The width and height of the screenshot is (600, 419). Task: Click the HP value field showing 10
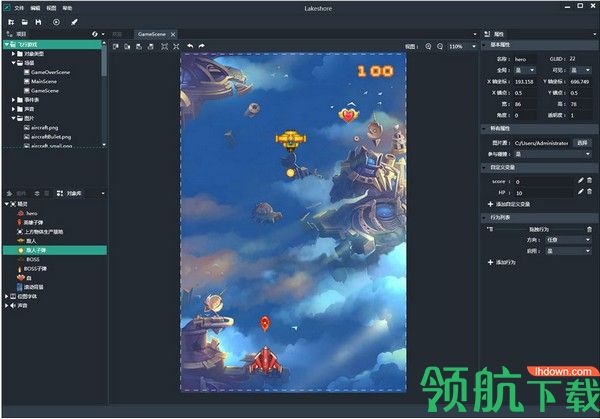tap(545, 193)
